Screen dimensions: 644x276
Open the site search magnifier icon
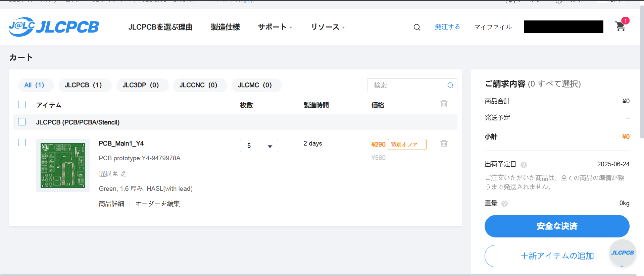(417, 27)
